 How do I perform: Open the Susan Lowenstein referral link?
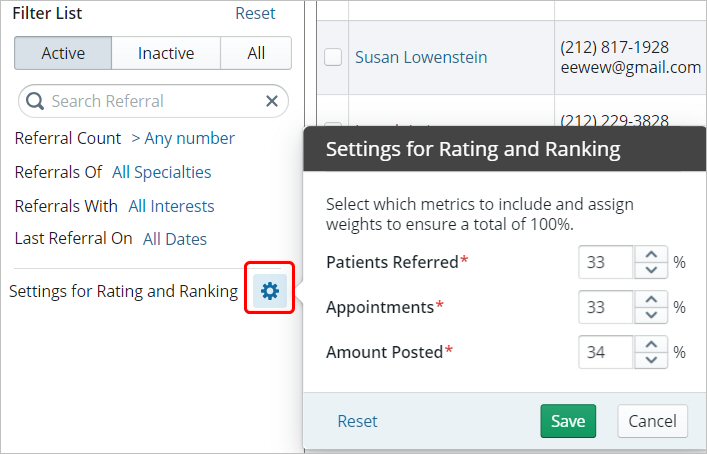click(421, 57)
